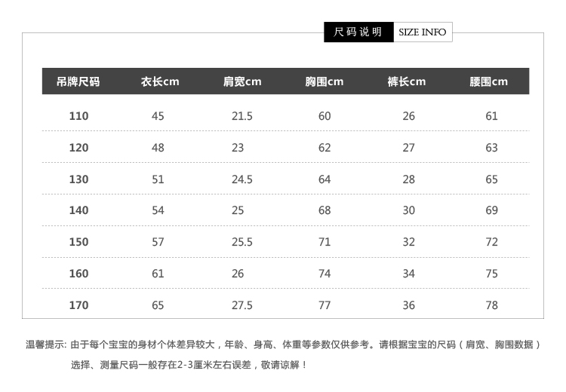Screen dimensions: 566x392
Task: Click the 胸围cm column header
Action: (325, 81)
